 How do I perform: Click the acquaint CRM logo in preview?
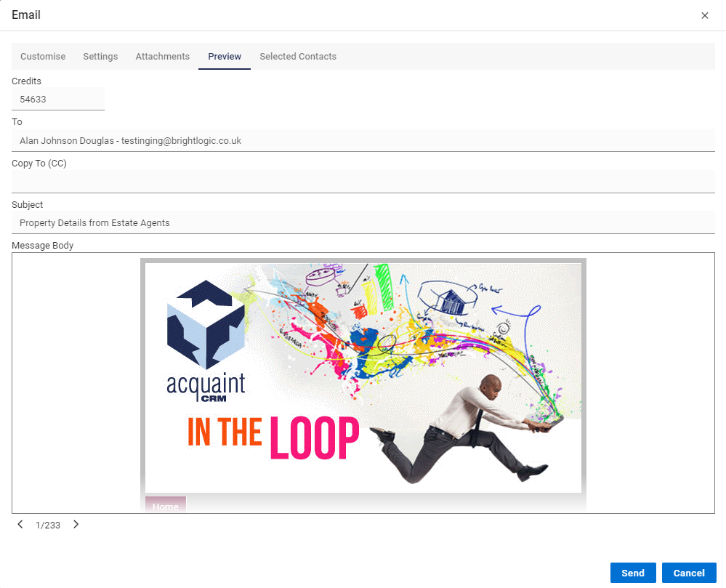click(206, 341)
